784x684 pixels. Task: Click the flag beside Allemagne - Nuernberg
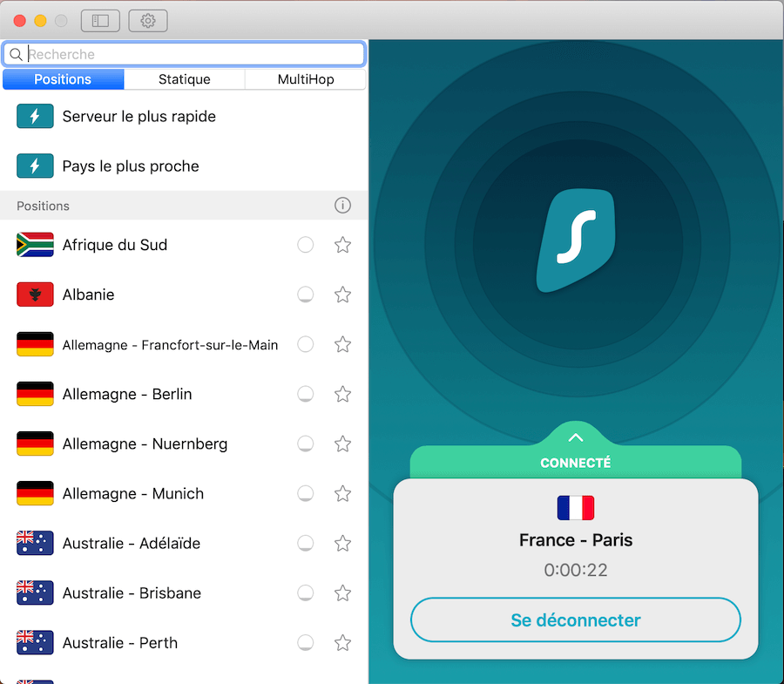(35, 444)
